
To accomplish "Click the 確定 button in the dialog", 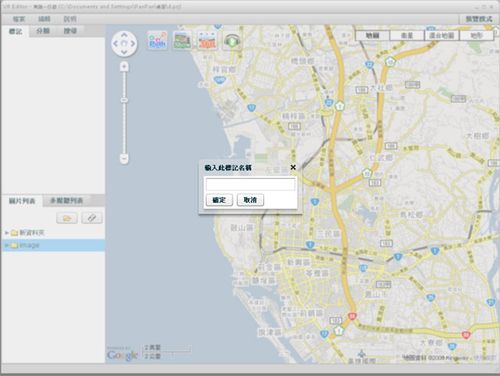I will pyautogui.click(x=219, y=200).
